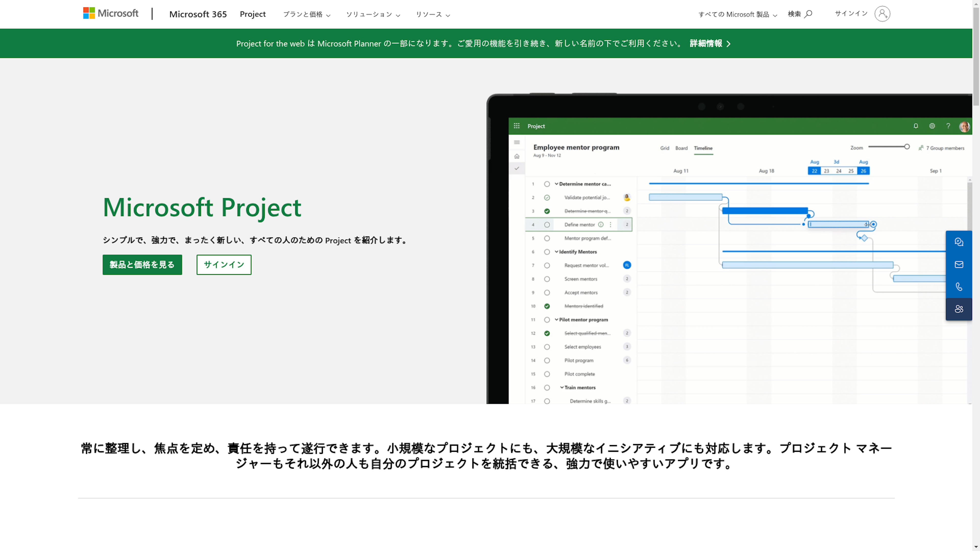This screenshot has height=551, width=980.
Task: Click the milestone diamond on the timeline
Action: (864, 238)
